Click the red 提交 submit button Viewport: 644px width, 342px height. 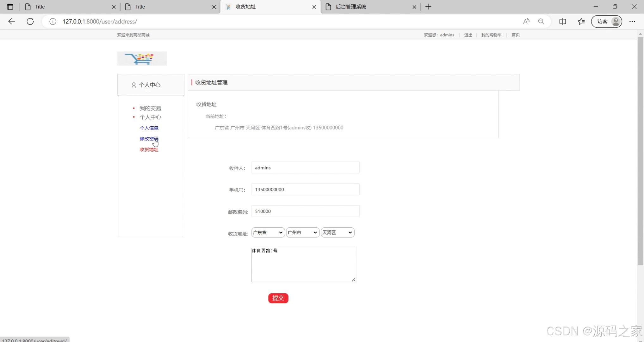coord(278,298)
